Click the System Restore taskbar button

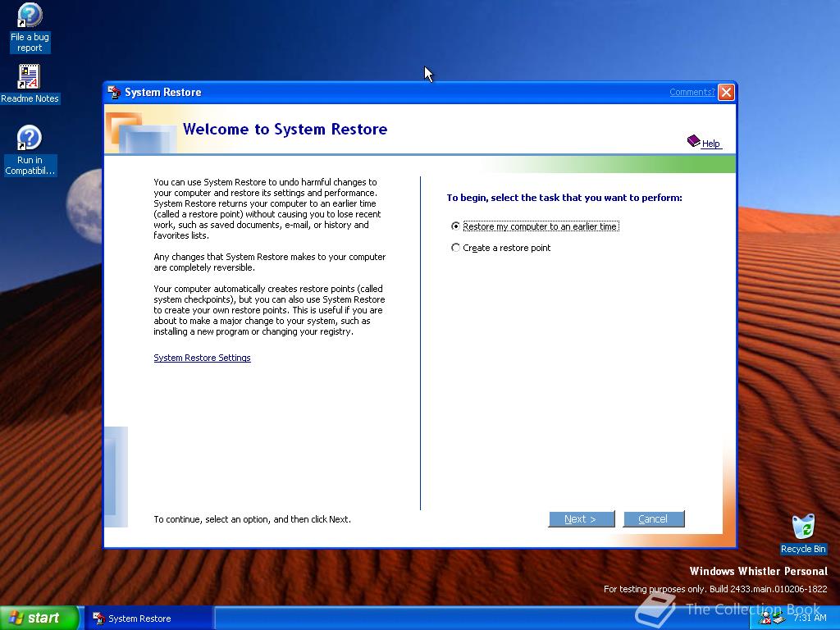coord(149,619)
